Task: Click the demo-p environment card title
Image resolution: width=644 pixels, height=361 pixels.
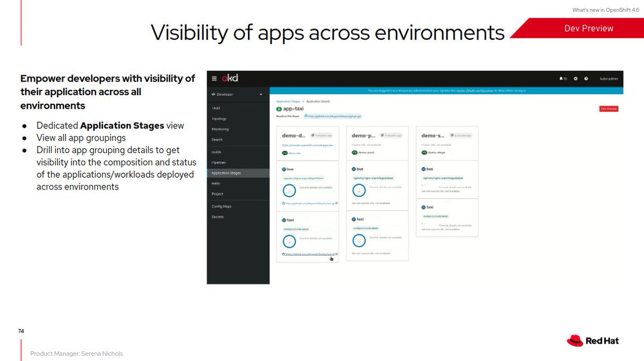Action: point(364,136)
